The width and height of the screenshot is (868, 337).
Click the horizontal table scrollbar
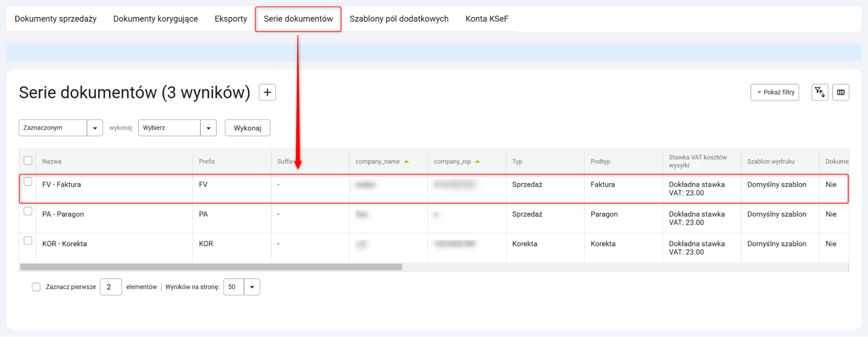[211, 267]
